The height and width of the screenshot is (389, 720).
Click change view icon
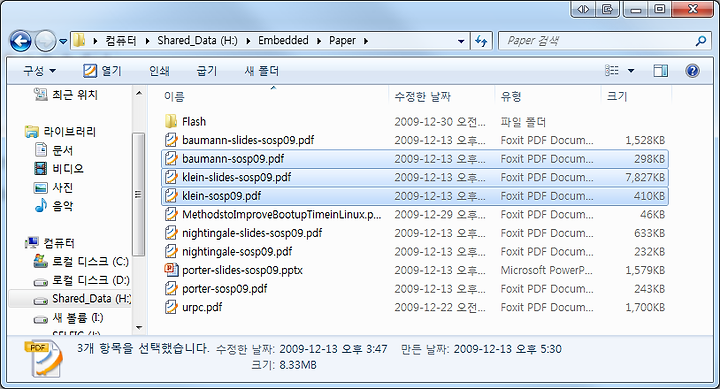(x=612, y=70)
